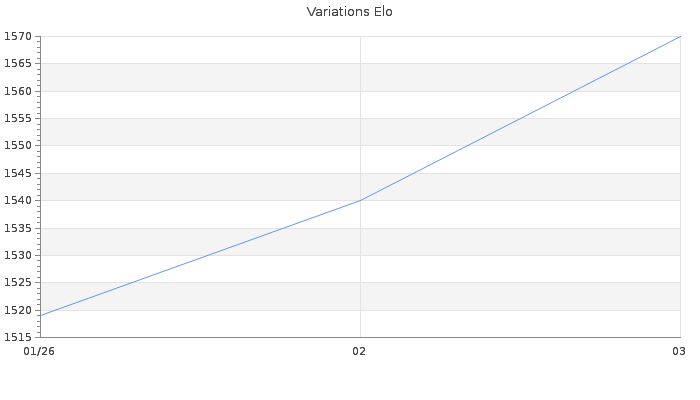Select the 1565 y-axis label

(19, 63)
